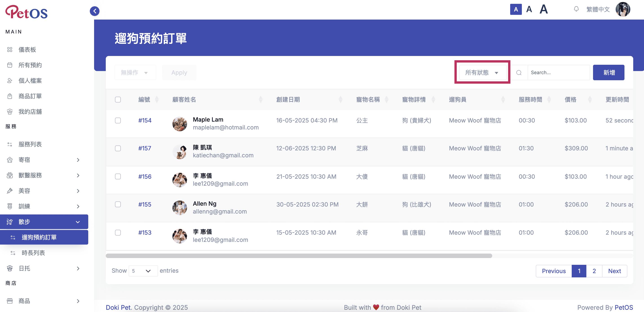Click the 散步 dog icon
Image resolution: width=644 pixels, height=312 pixels.
pos(10,222)
